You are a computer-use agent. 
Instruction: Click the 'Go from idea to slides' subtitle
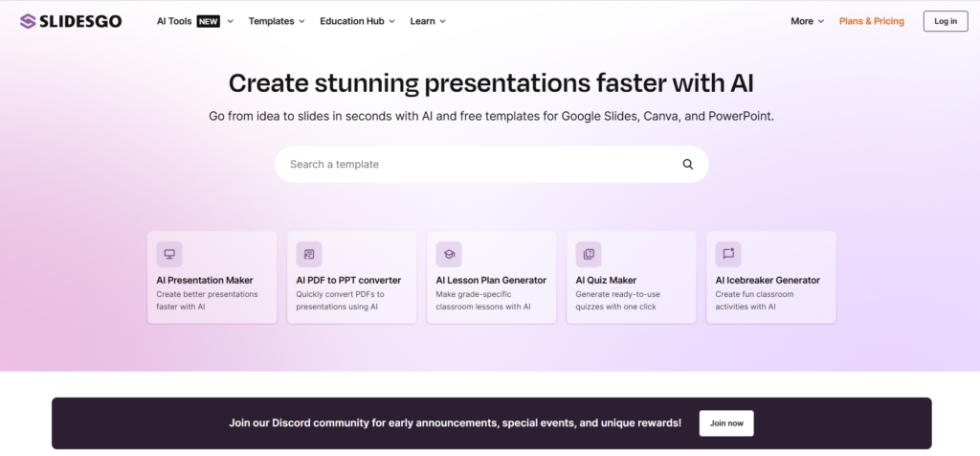click(491, 116)
